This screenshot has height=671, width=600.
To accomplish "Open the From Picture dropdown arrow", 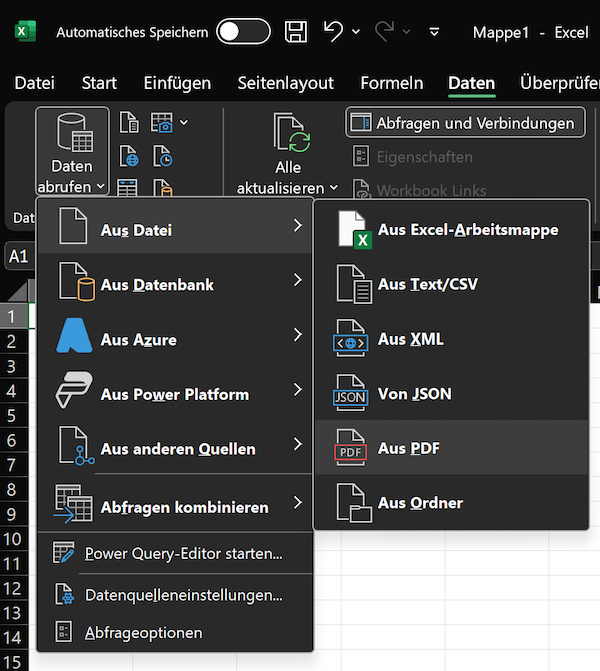I will click(x=184, y=122).
